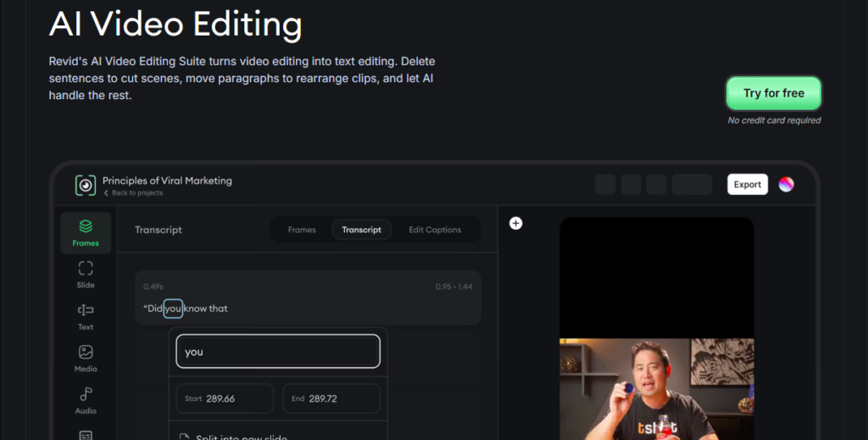
Task: Open the Audio panel icon
Action: (x=86, y=398)
